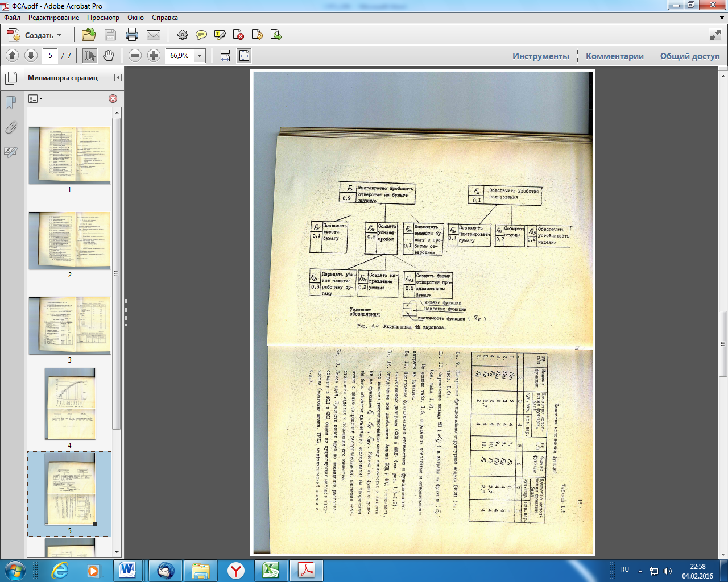
Task: Select page 2 thumbnail
Action: click(69, 240)
